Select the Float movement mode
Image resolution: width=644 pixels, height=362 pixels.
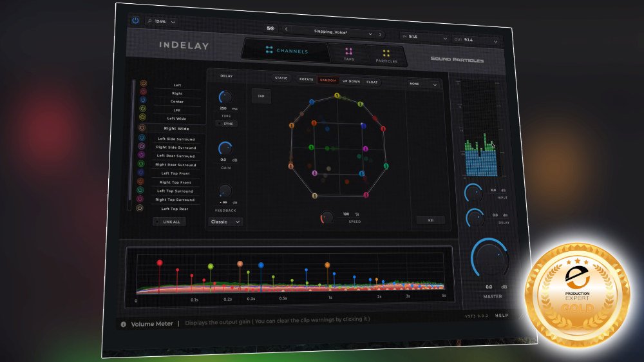(x=372, y=82)
